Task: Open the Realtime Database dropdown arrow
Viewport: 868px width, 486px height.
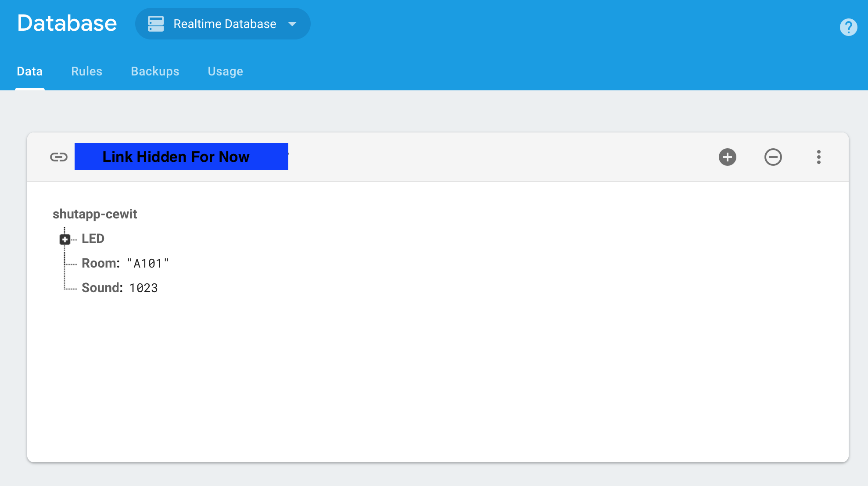Action: [x=292, y=24]
